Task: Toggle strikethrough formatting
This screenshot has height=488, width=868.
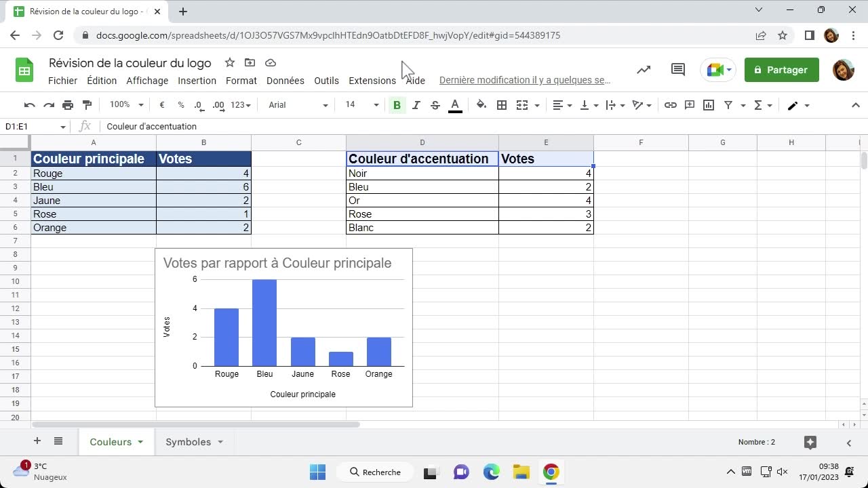Action: pos(435,105)
